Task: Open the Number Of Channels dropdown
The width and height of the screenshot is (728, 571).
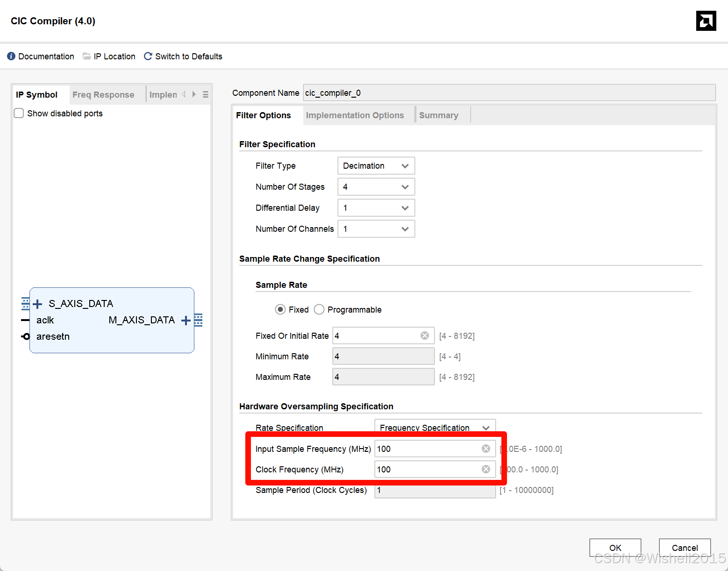Action: (376, 229)
